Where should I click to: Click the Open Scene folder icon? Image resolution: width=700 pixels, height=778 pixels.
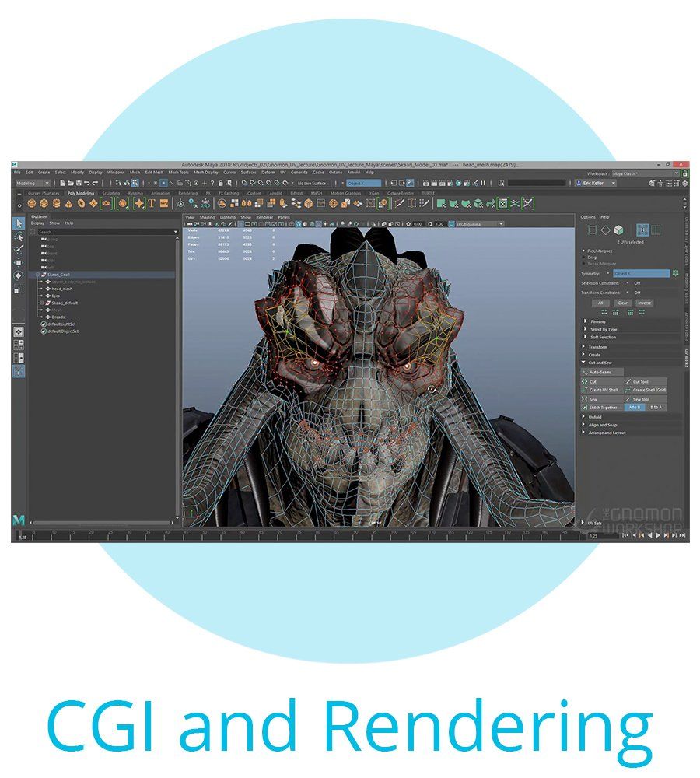pos(71,183)
